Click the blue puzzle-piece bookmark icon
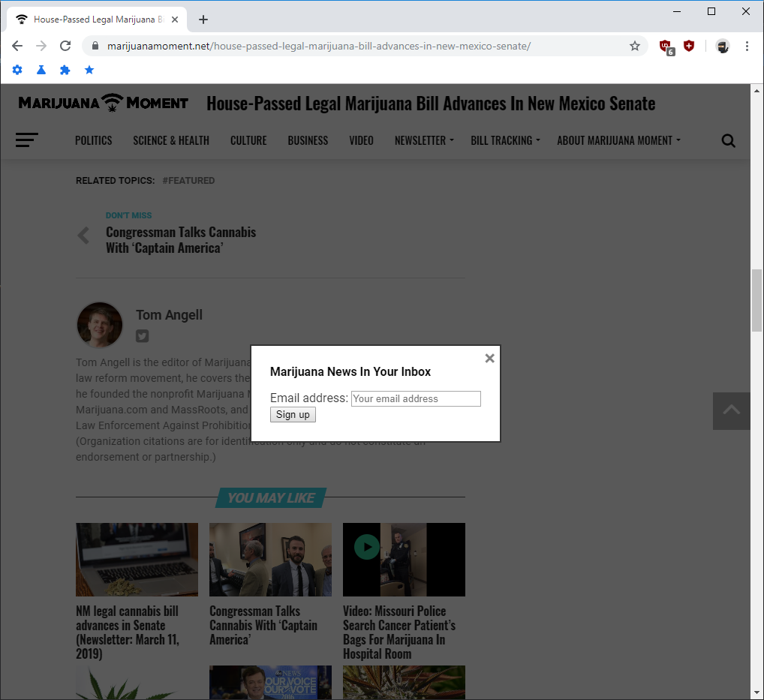Screen dimensions: 764x700 (65, 70)
